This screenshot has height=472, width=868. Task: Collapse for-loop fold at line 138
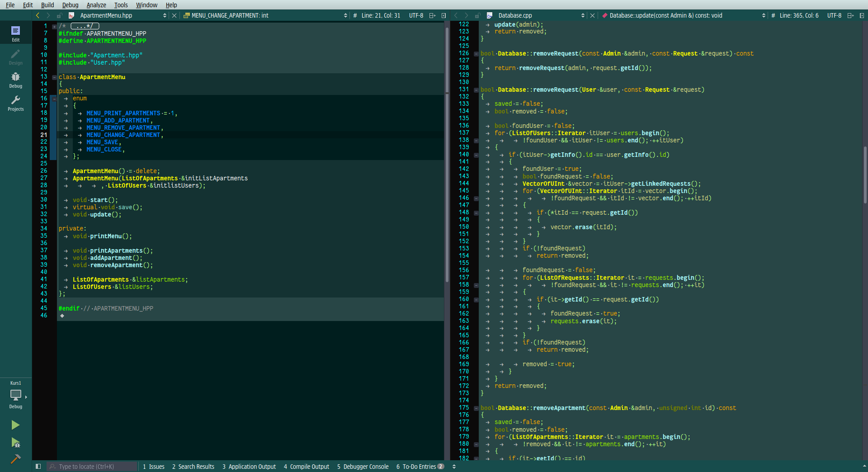tap(476, 140)
